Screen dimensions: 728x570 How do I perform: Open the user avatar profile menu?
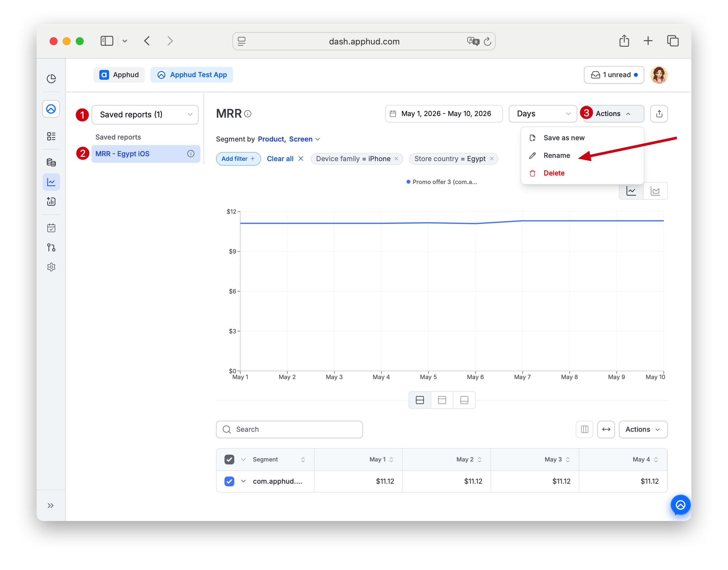point(659,75)
